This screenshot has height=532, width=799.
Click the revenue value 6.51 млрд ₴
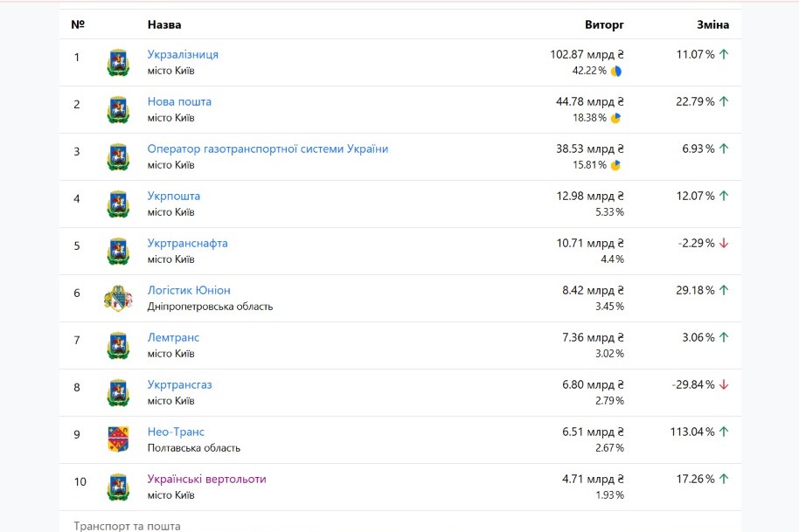point(594,432)
